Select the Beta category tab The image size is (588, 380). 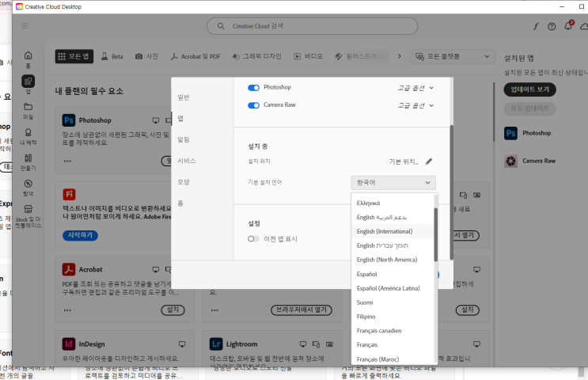pyautogui.click(x=112, y=56)
